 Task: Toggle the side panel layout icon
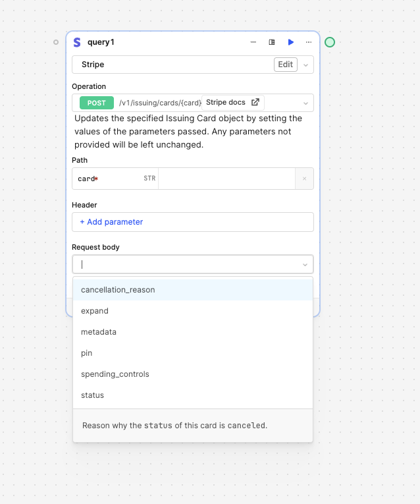tap(272, 42)
